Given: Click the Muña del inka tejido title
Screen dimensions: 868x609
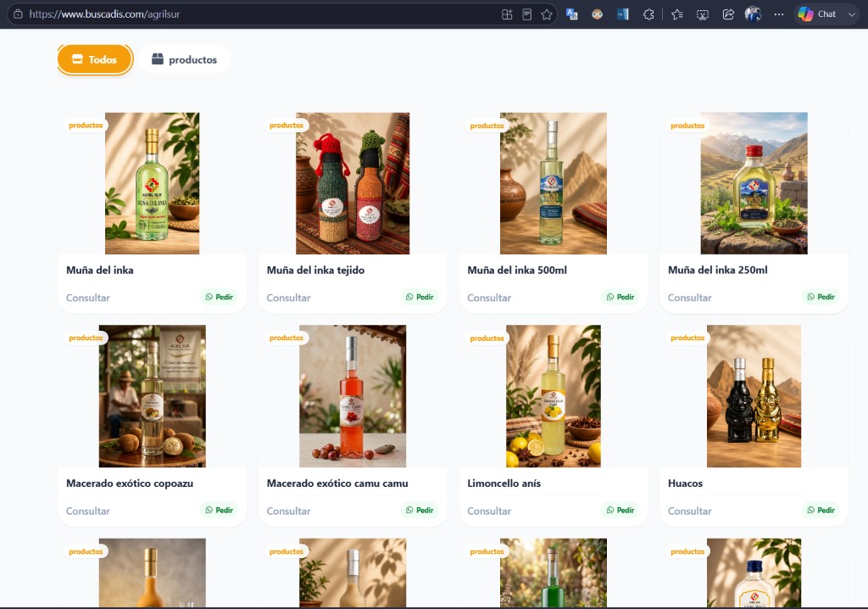Looking at the screenshot, I should (315, 271).
